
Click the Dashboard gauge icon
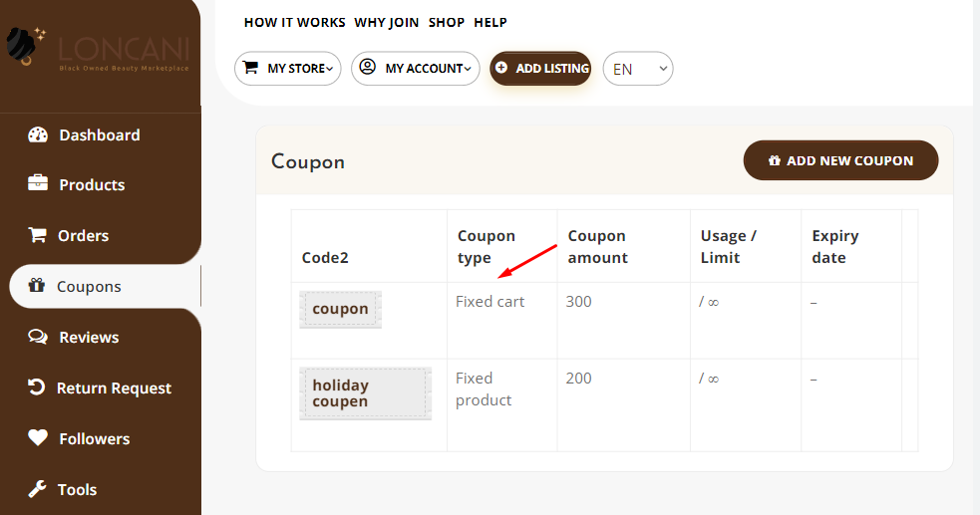click(38, 134)
